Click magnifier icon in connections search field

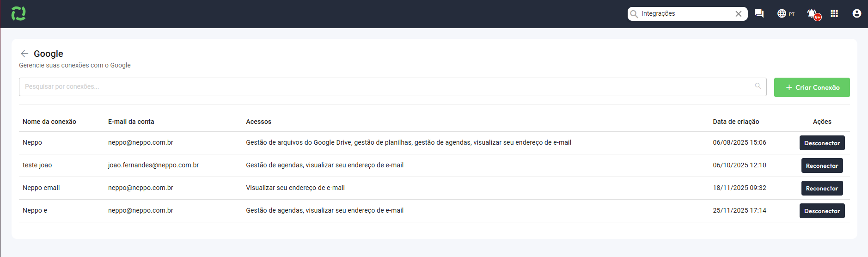[758, 86]
